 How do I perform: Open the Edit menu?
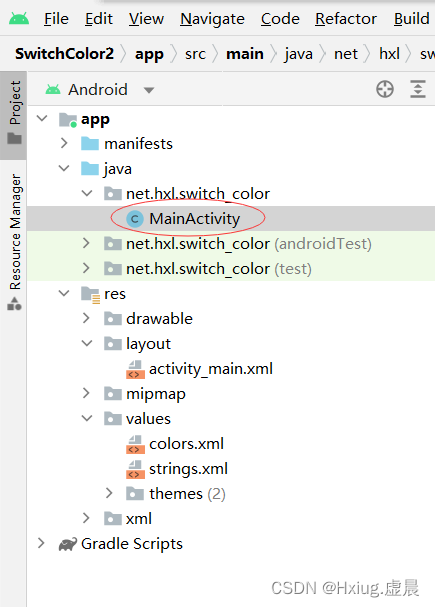tap(99, 19)
